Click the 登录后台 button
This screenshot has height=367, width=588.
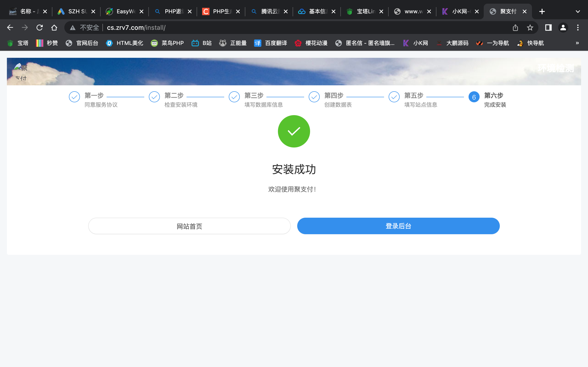click(398, 226)
